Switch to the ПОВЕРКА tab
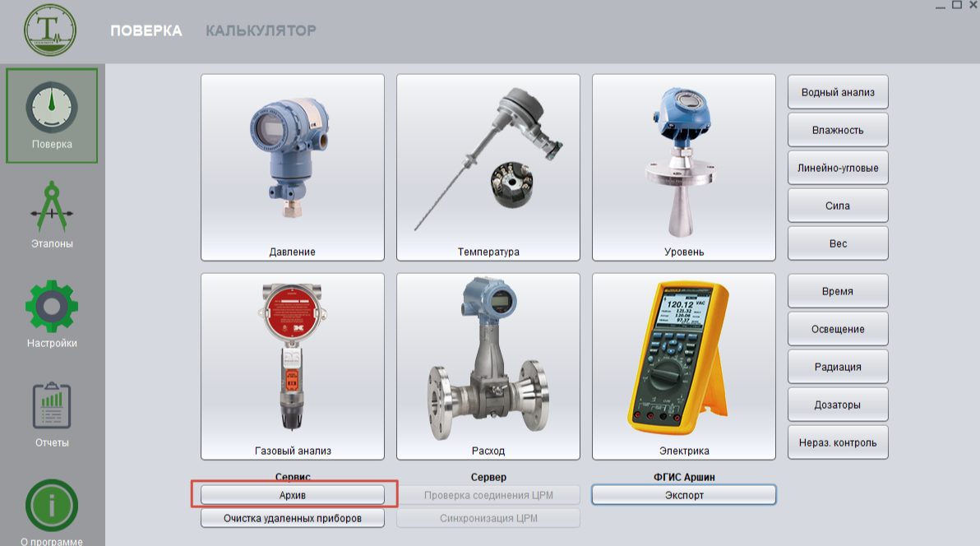This screenshot has width=980, height=546. [146, 30]
